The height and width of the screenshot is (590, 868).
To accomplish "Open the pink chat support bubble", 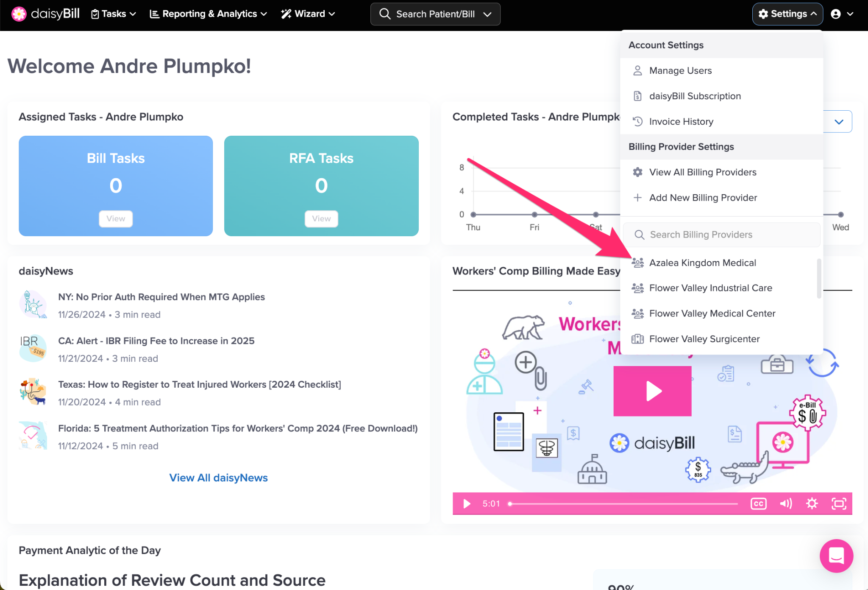I will tap(836, 556).
